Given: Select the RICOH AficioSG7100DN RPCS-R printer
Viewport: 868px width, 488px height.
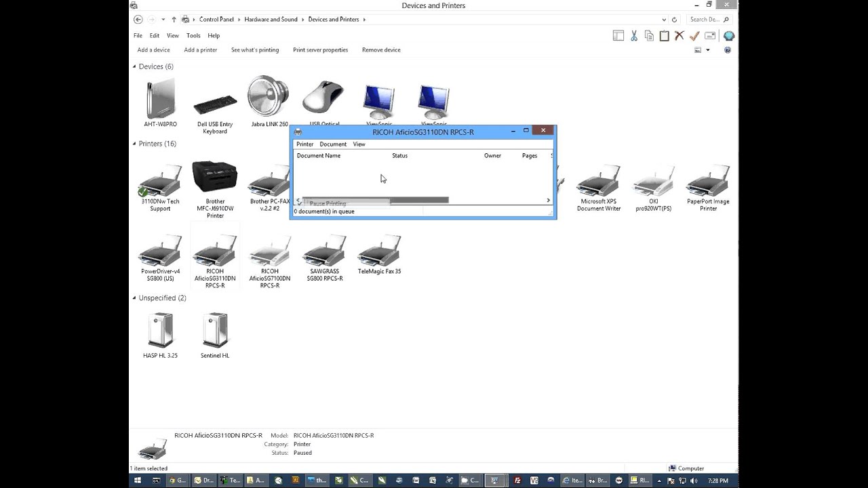Looking at the screenshot, I should click(270, 261).
